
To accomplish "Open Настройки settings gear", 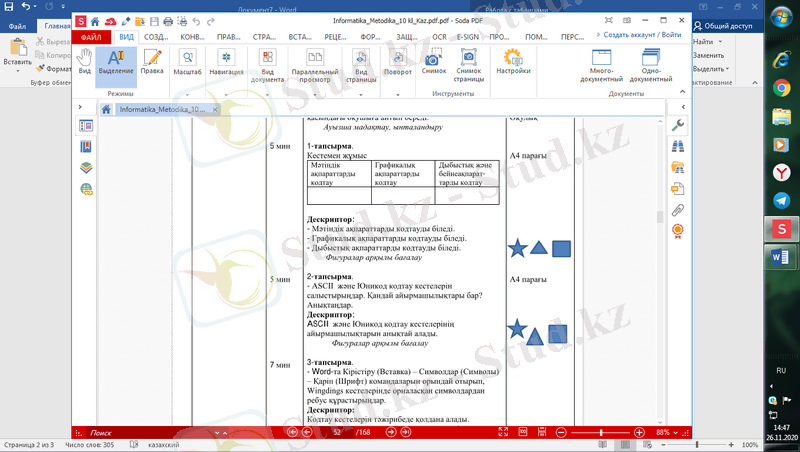I will click(513, 61).
